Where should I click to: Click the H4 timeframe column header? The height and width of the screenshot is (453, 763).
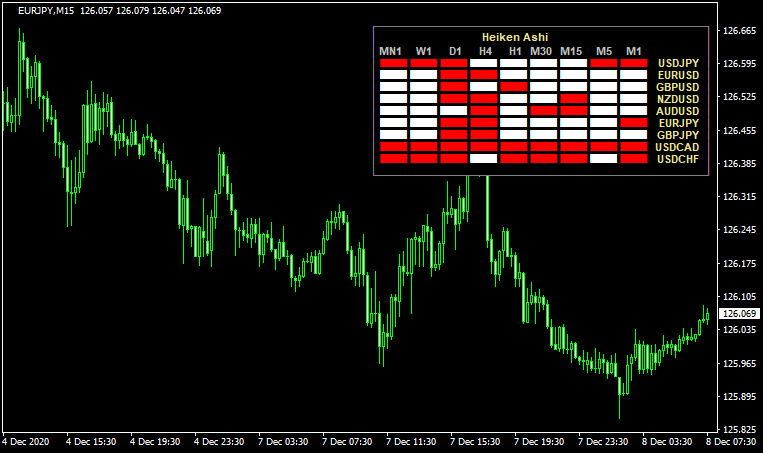click(485, 51)
